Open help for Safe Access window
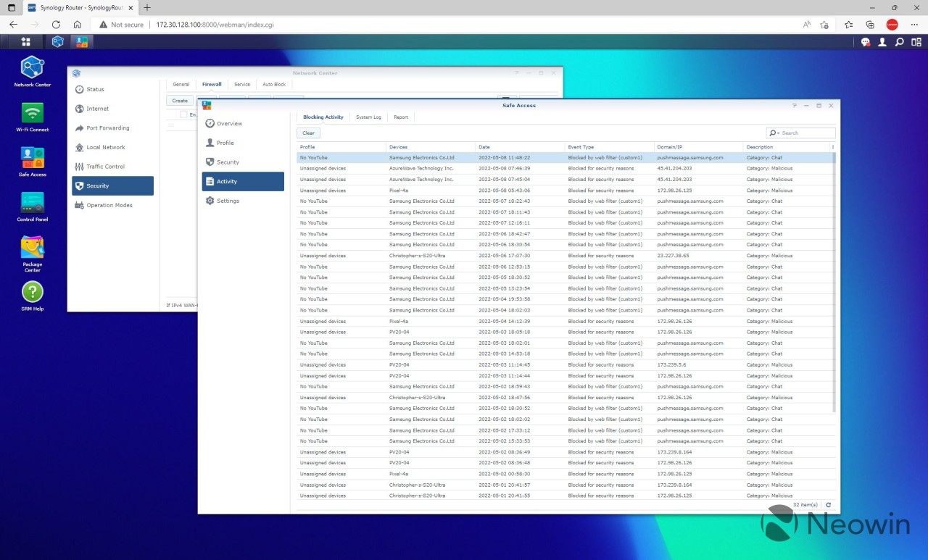 (795, 105)
